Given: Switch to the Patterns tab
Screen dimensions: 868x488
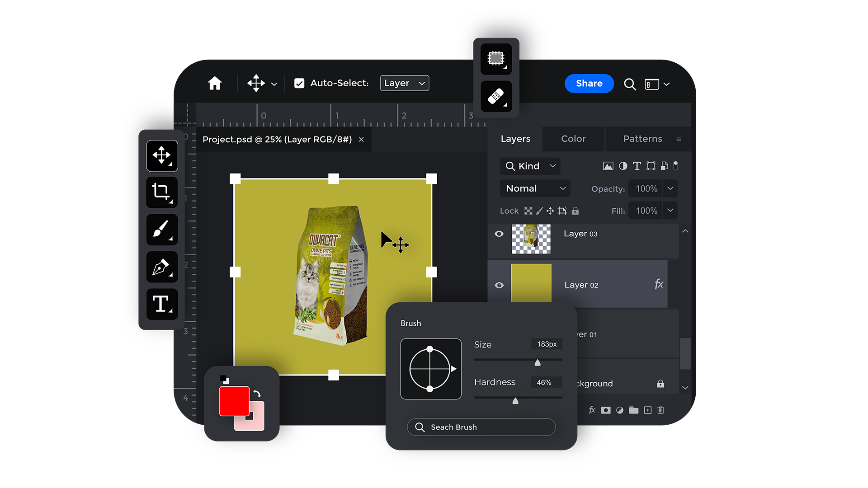Looking at the screenshot, I should click(x=642, y=139).
